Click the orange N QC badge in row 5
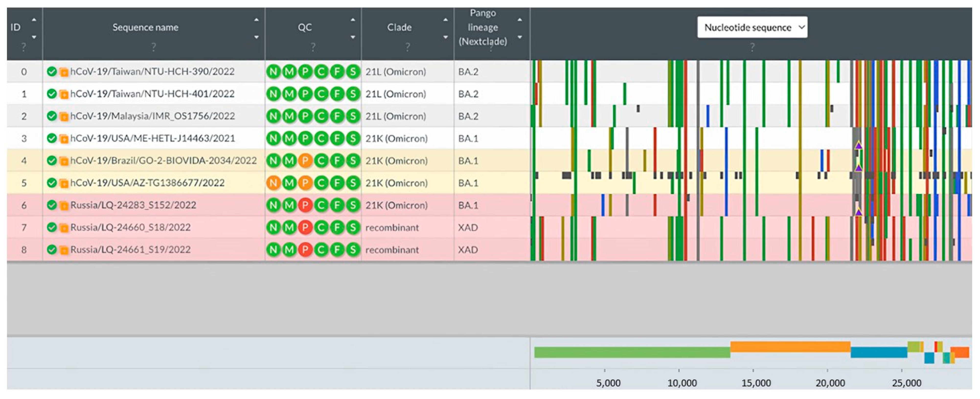This screenshot has width=980, height=399. pyautogui.click(x=273, y=183)
